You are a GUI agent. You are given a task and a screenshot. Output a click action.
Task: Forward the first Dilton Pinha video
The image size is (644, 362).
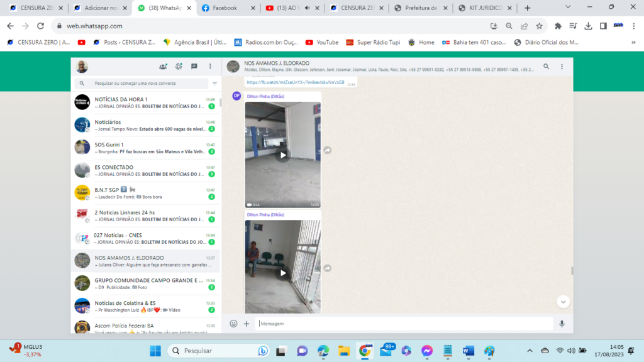[x=327, y=150]
